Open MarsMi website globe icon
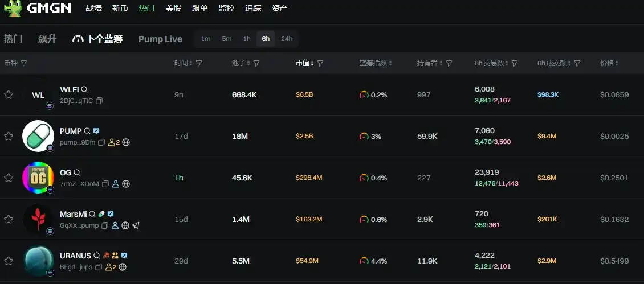This screenshot has width=644, height=284. pos(126,225)
